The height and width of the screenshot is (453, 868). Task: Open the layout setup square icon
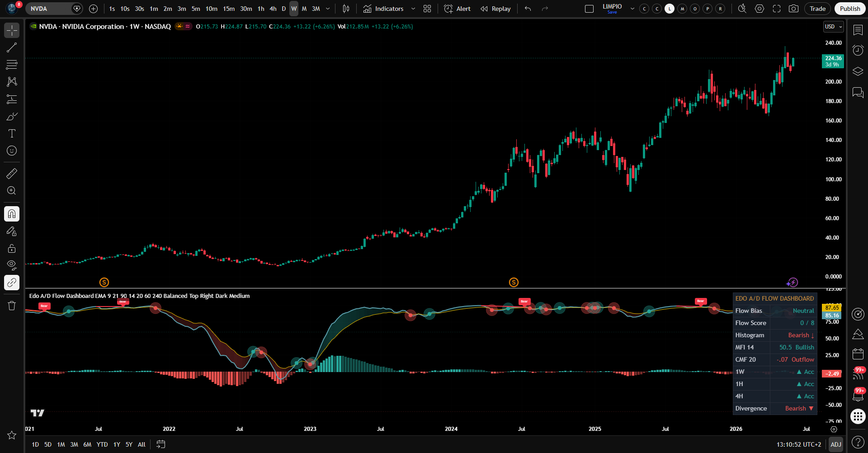[x=589, y=9]
